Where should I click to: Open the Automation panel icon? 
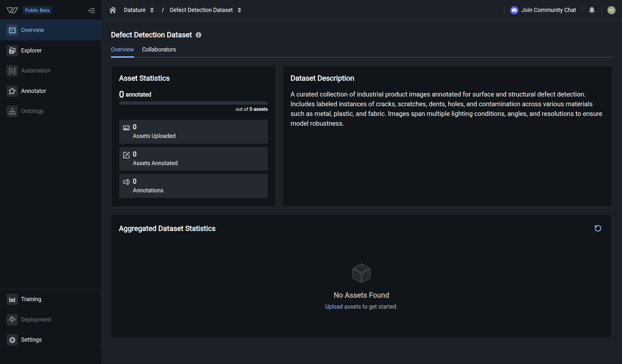point(12,71)
